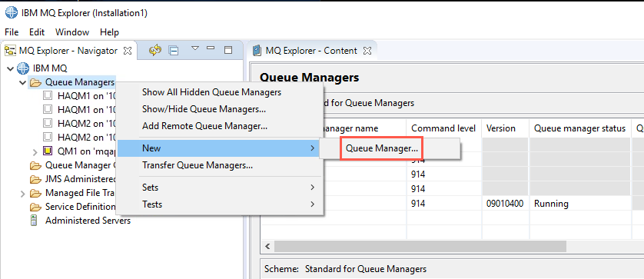Click the IBM MQ globe icon in tree
644x279 pixels.
23,68
